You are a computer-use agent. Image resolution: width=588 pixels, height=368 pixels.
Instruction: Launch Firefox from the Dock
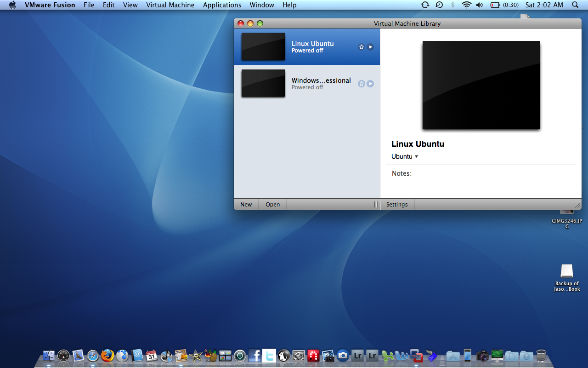(107, 356)
